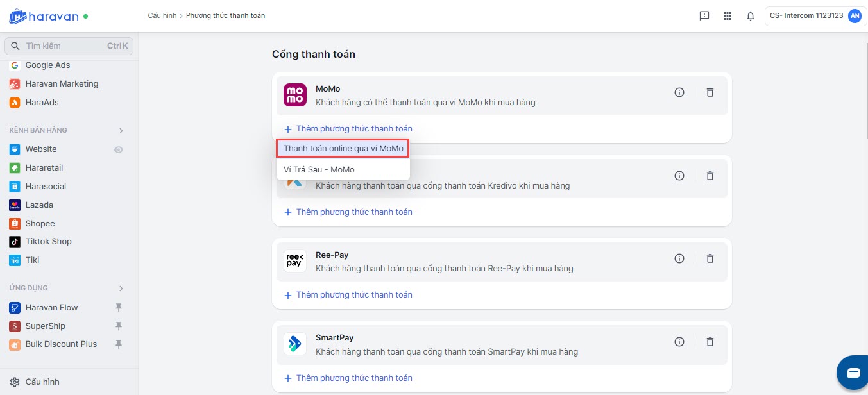Show info for the SmartPay gateway
This screenshot has height=395, width=868.
(679, 342)
